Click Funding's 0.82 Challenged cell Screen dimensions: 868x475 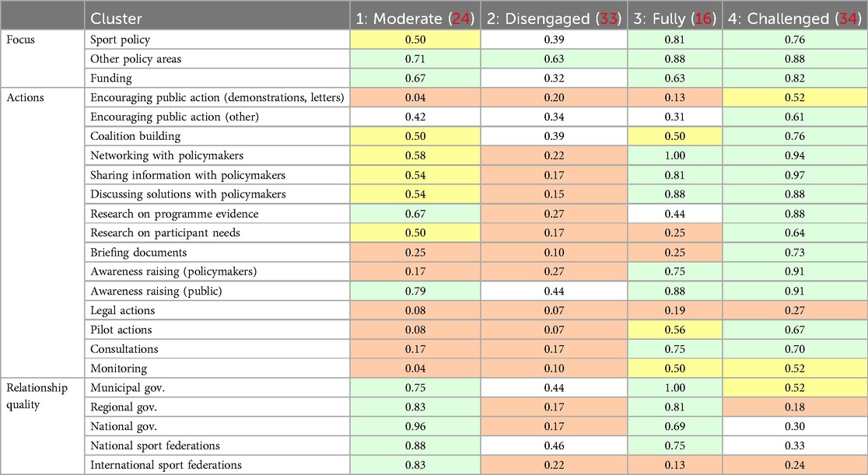pyautogui.click(x=795, y=78)
